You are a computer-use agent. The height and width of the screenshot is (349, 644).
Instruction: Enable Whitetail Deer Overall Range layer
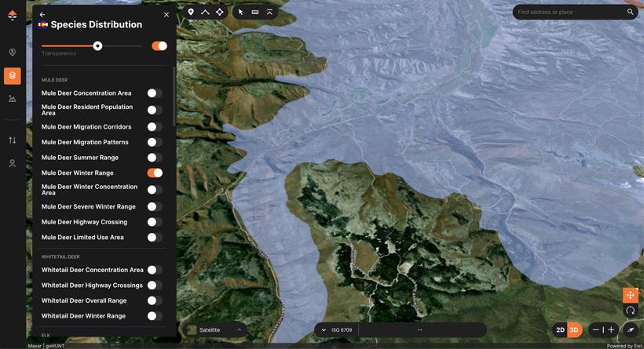coord(155,300)
